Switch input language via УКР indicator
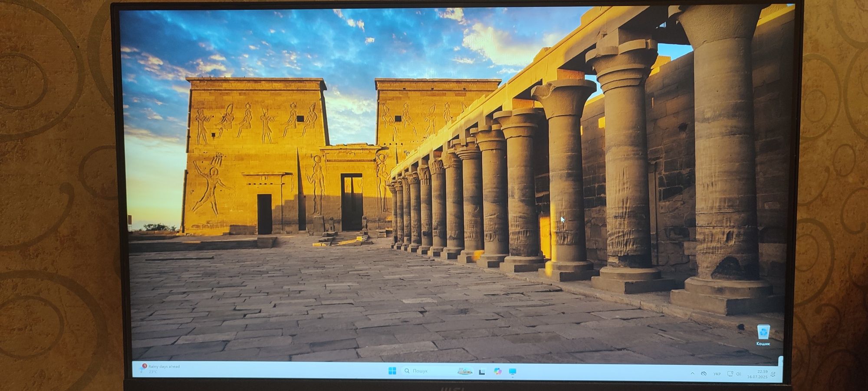Viewport: 868px width, 391px height. click(x=717, y=374)
